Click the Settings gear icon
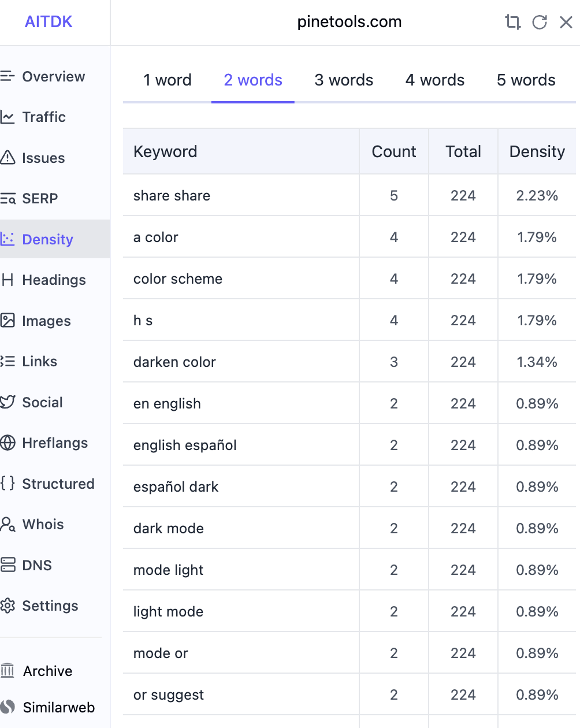 tap(8, 606)
